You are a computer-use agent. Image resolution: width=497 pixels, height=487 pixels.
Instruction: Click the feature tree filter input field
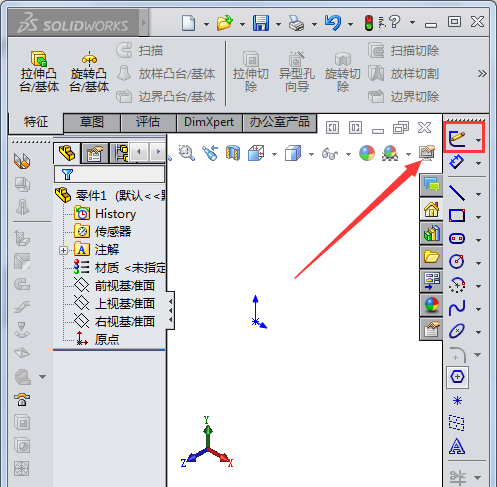pos(109,174)
